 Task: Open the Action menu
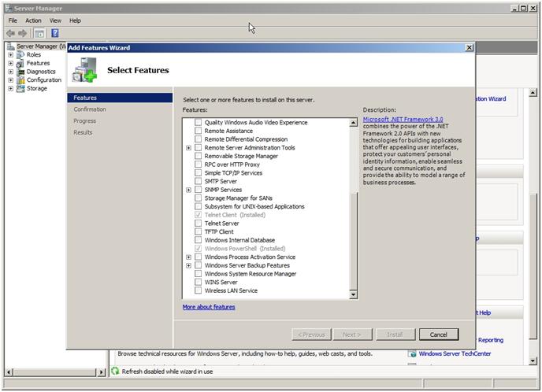[33, 20]
